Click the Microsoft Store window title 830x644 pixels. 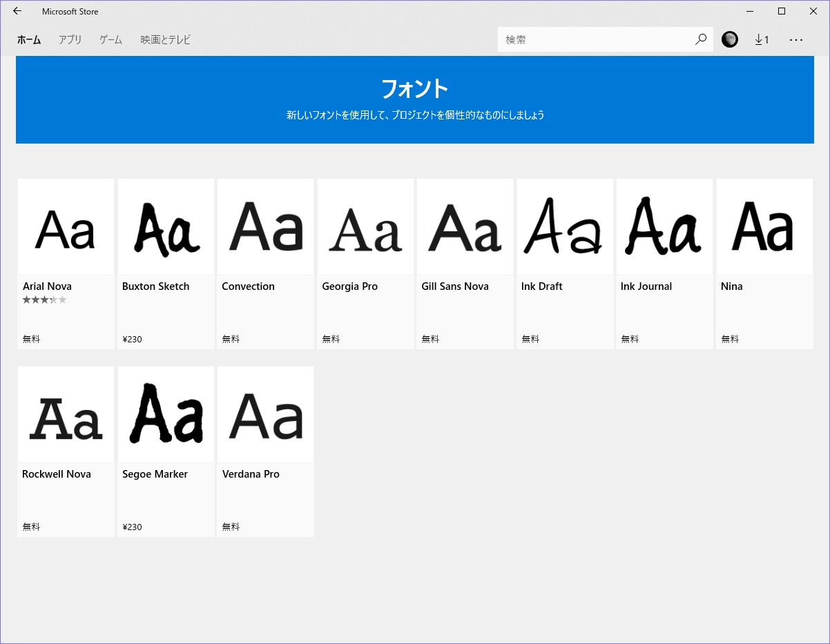[x=70, y=11]
